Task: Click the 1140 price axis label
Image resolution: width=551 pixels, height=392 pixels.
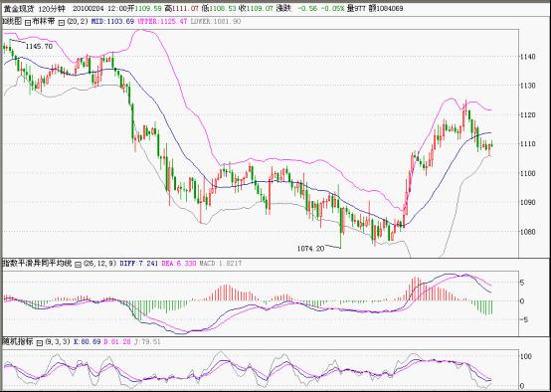Action: click(528, 57)
